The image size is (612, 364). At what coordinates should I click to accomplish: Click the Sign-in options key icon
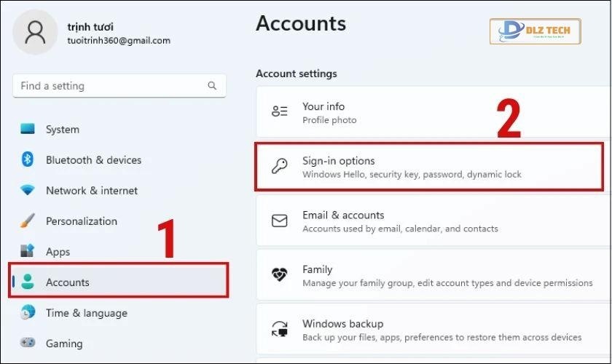pos(280,166)
